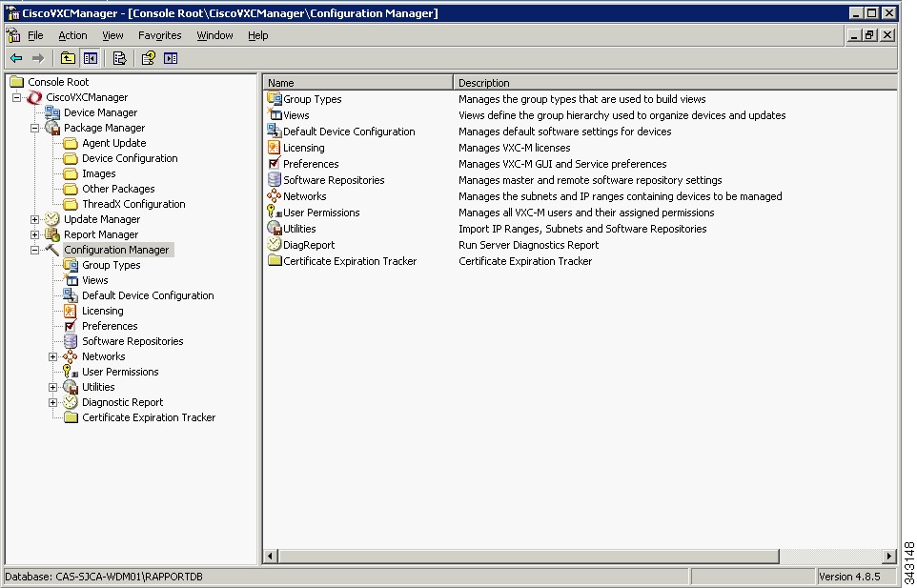Click the horizontal scrollbar thumb in list pane

[x=527, y=556]
